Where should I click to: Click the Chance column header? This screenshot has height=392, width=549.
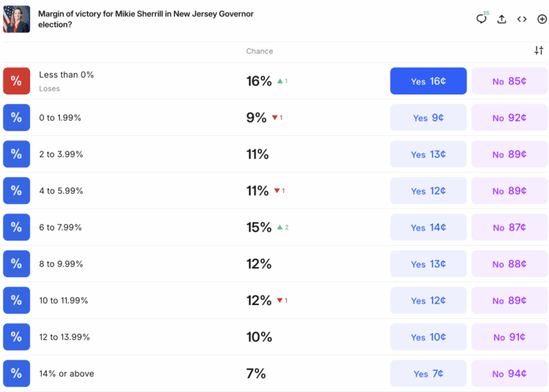click(259, 51)
